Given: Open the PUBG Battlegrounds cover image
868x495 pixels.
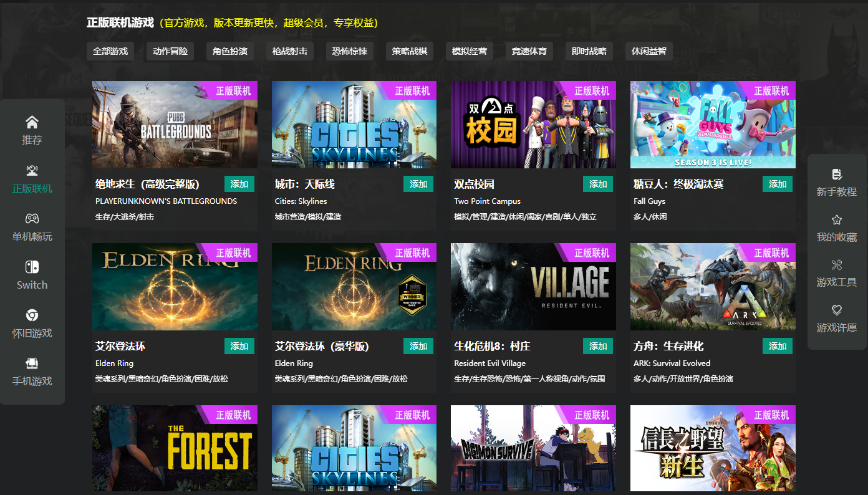Looking at the screenshot, I should point(175,125).
